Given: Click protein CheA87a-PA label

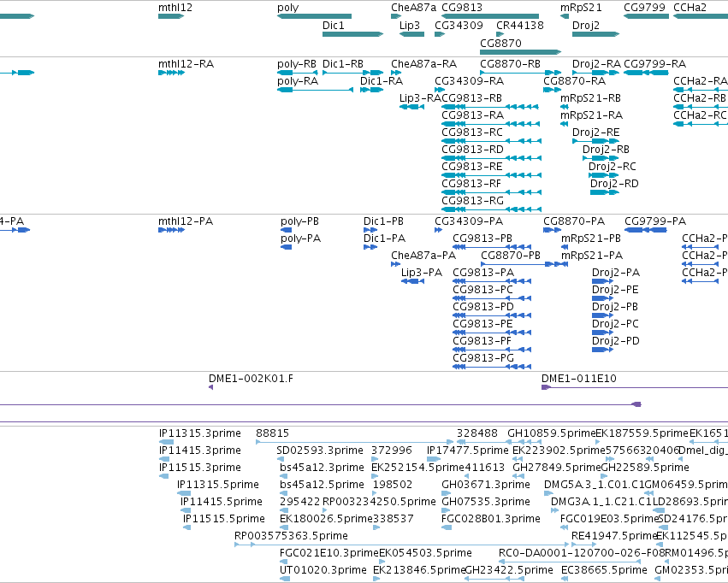Looking at the screenshot, I should pyautogui.click(x=423, y=256).
